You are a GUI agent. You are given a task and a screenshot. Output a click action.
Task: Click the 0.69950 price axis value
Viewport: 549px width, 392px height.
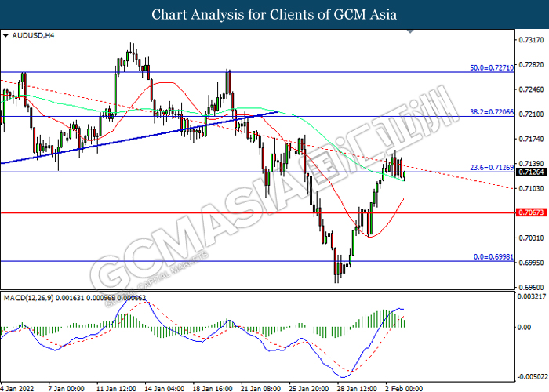click(531, 263)
